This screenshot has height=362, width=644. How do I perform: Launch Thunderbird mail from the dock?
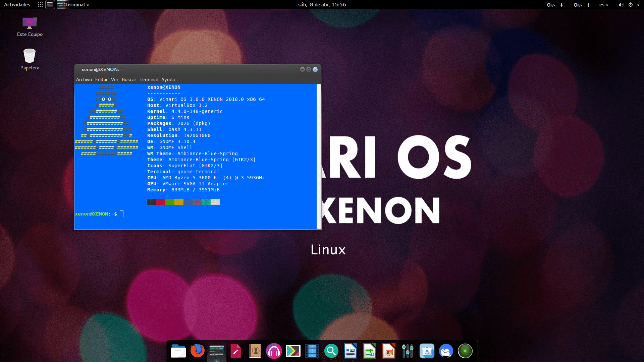coord(446,351)
